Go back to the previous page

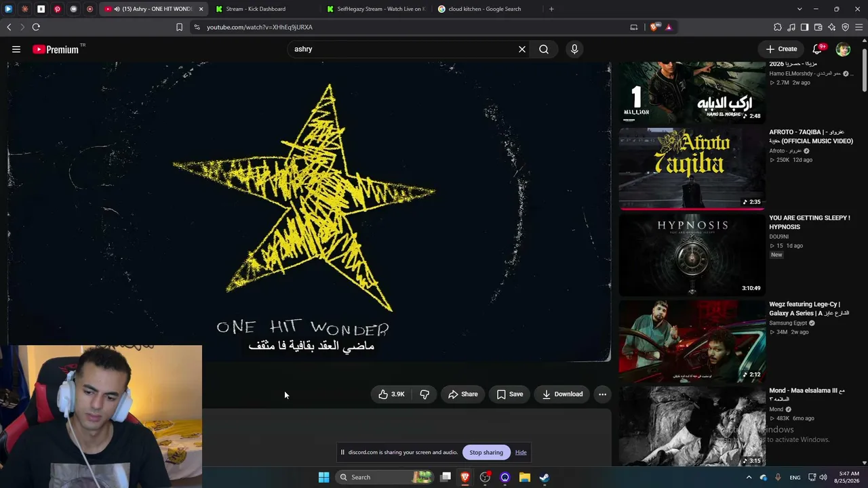coord(9,27)
